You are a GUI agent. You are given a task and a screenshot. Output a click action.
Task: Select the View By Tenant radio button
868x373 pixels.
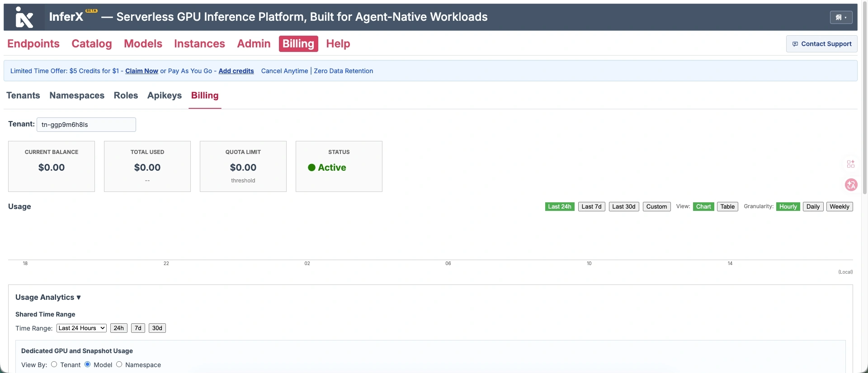(x=54, y=364)
